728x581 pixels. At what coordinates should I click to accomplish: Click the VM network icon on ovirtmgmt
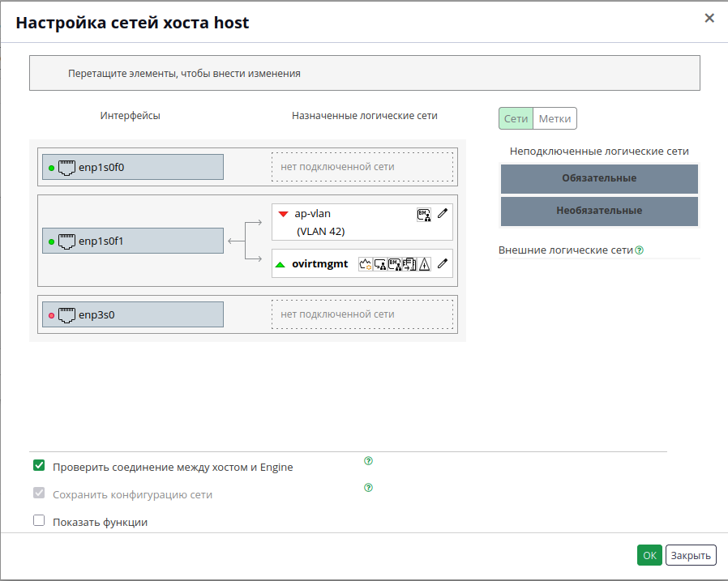pyautogui.click(x=395, y=264)
